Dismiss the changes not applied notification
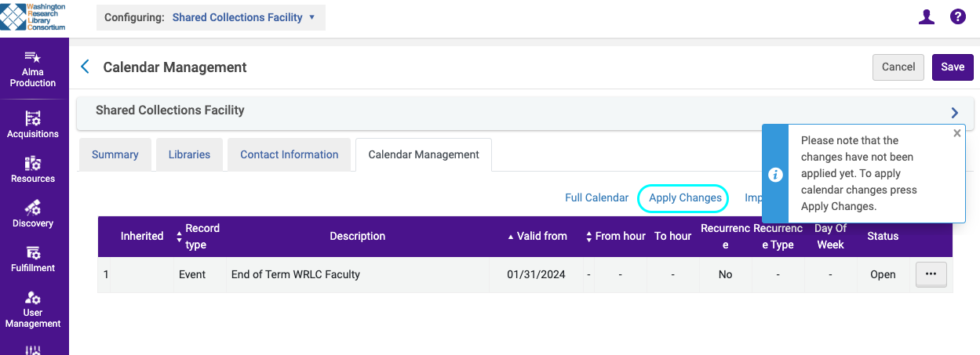 tap(956, 133)
